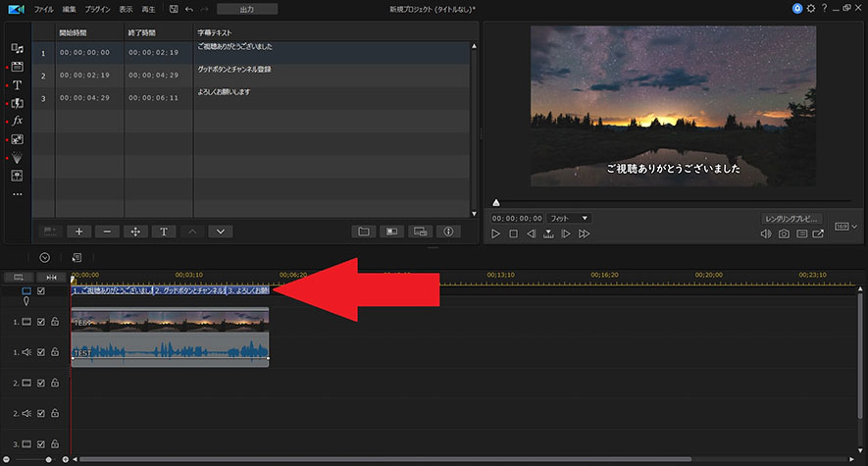Click the add subtitle plus button
Viewport: 868px width, 466px height.
(78, 232)
